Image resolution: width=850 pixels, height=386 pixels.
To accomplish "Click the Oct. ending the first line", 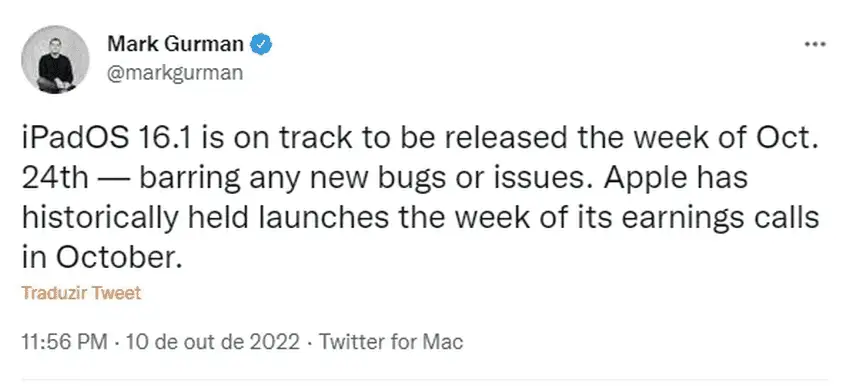I will coord(789,140).
